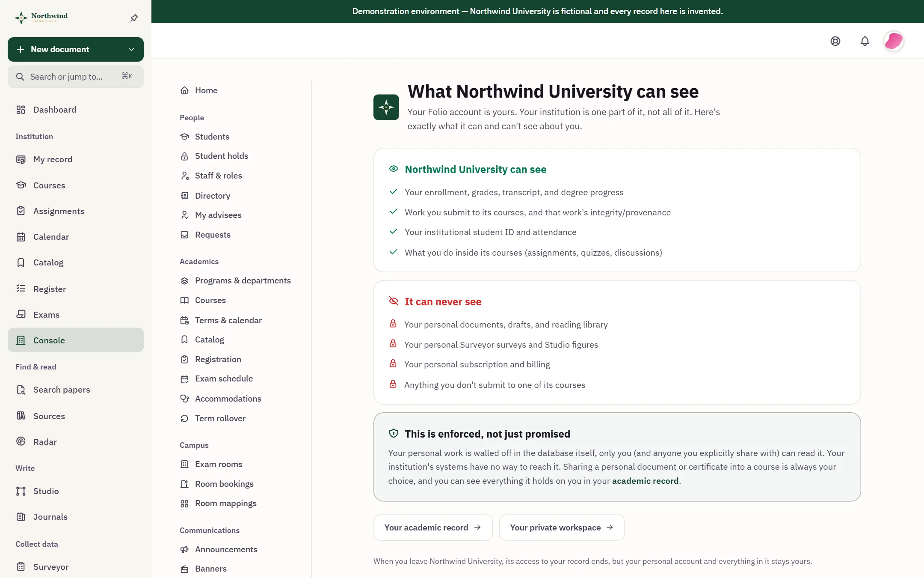Viewport: 924px width, 578px height.
Task: Open the Studio icon
Action: (21, 491)
